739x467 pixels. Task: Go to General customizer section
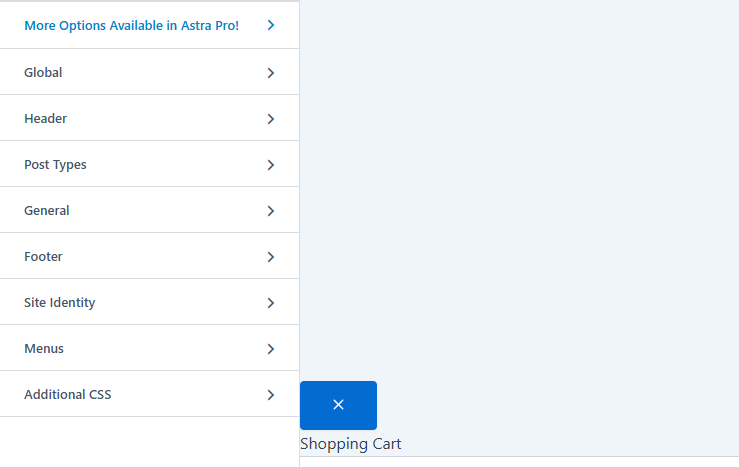click(47, 211)
